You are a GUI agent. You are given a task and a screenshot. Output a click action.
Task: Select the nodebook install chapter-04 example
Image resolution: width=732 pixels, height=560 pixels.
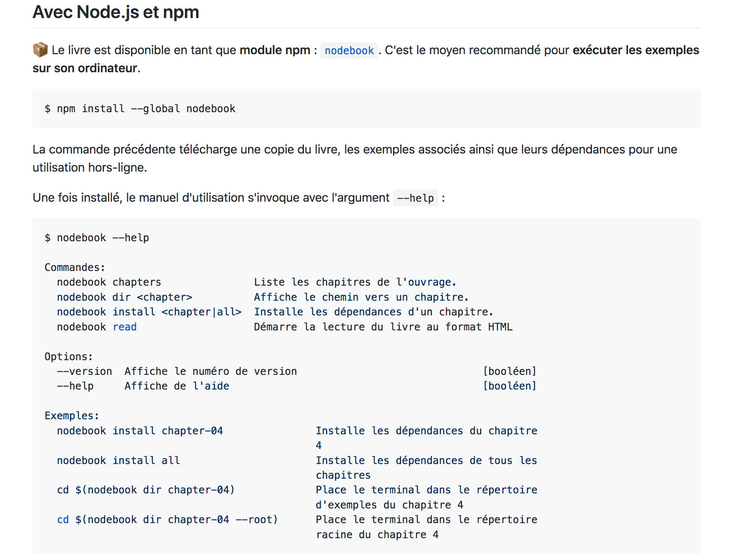(x=140, y=430)
